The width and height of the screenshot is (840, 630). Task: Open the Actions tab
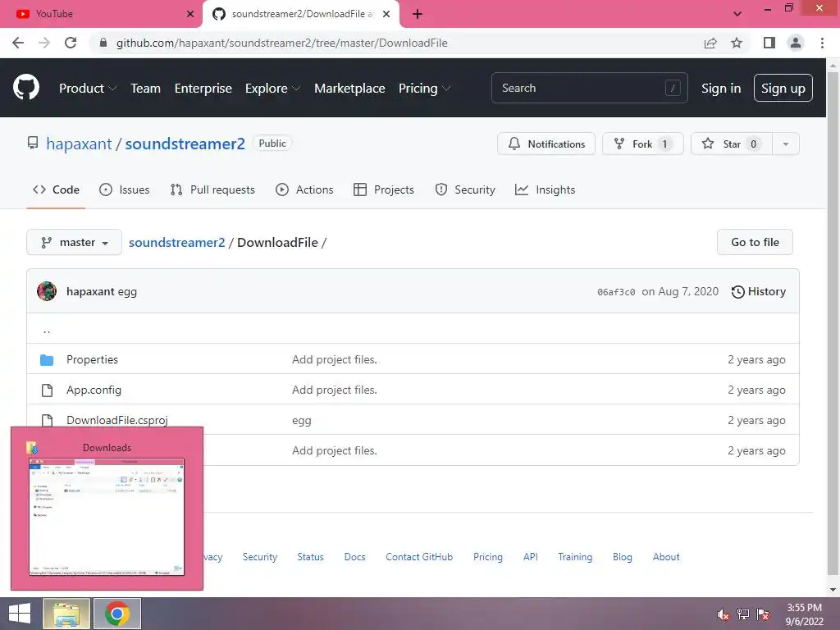[x=304, y=189]
